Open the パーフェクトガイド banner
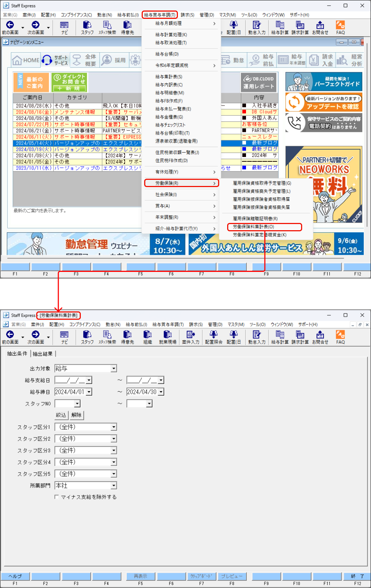Viewport: 371px width, 588px height. tap(324, 82)
